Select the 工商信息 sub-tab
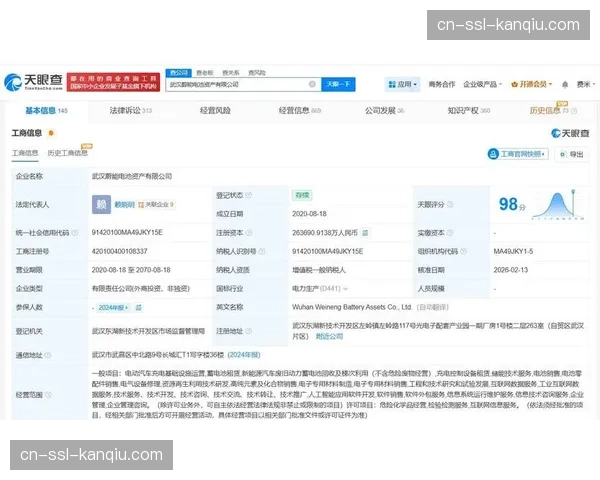600x480 pixels. click(x=25, y=153)
